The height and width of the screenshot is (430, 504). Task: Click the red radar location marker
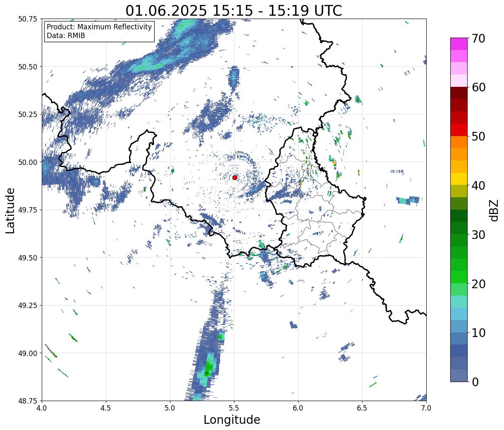(x=234, y=177)
